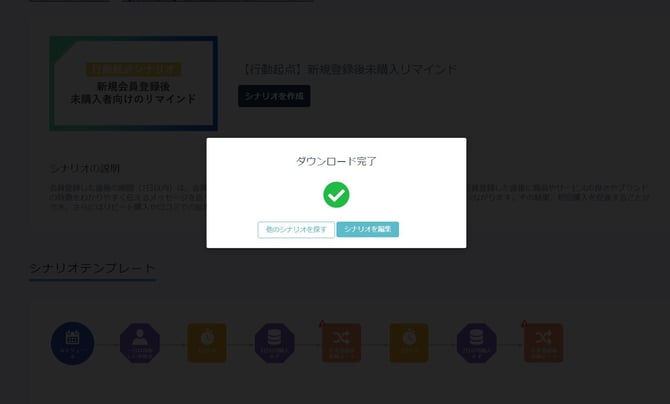The width and height of the screenshot is (670, 404).
Task: Click the green checkmark success icon
Action: 336,194
